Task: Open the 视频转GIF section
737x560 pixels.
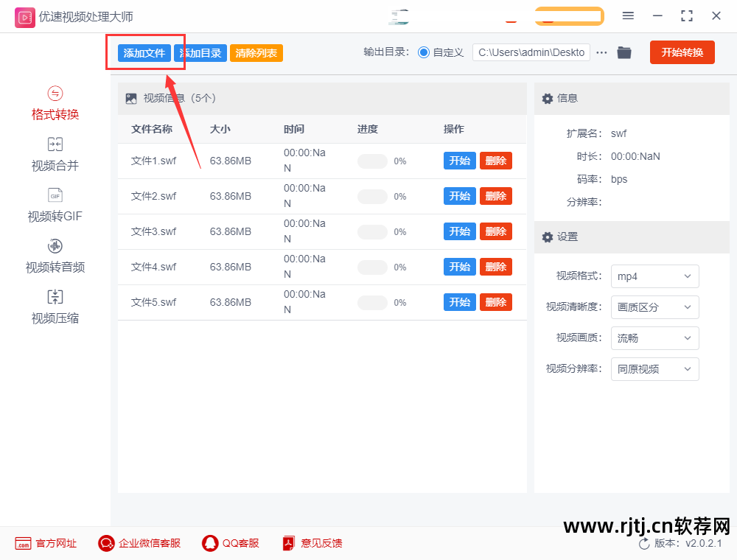Action: pos(55,206)
